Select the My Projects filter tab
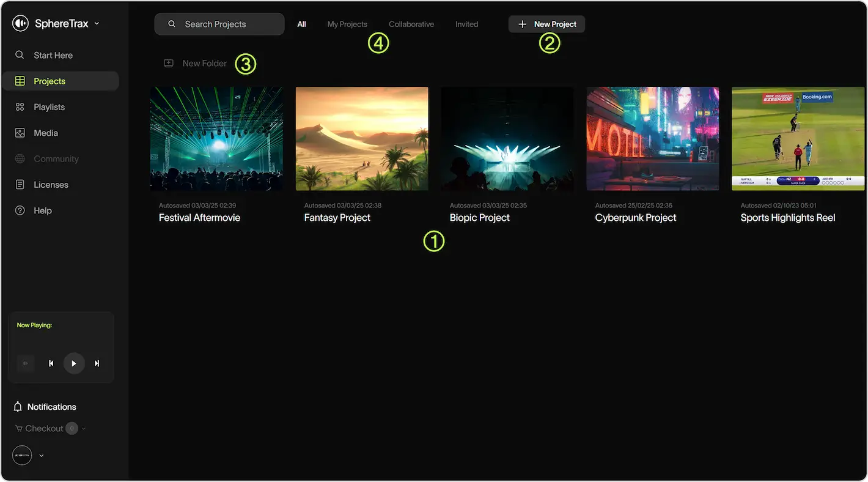 click(347, 24)
